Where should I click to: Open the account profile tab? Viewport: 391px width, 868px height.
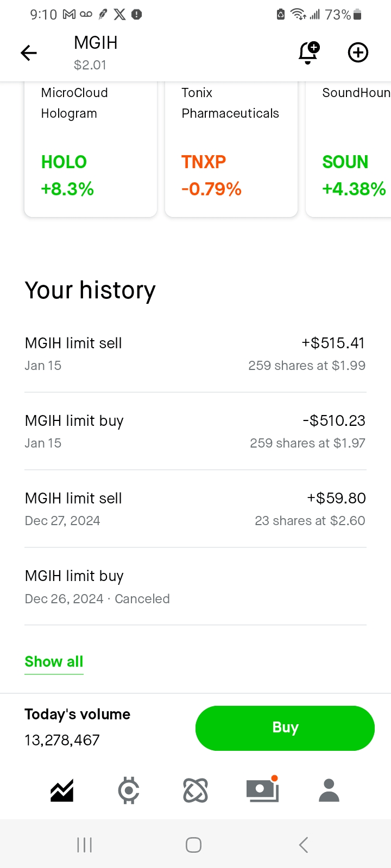(x=329, y=790)
